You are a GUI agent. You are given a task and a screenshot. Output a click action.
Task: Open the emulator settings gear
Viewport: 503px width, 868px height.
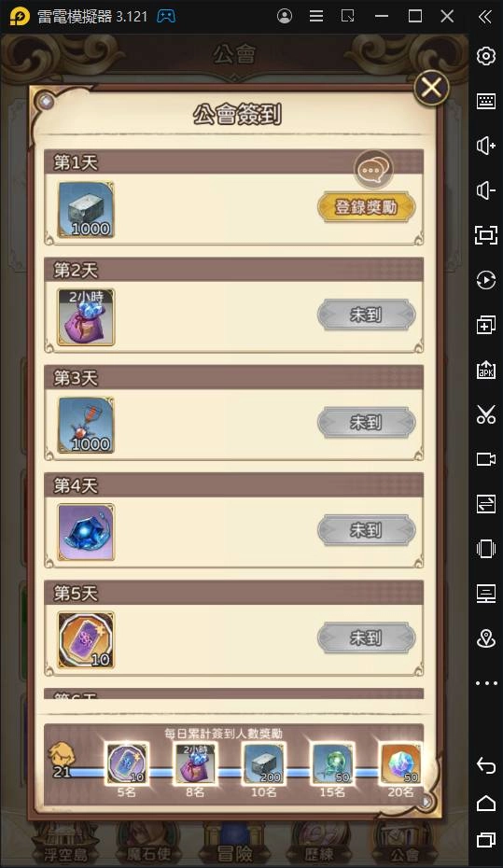pos(486,56)
